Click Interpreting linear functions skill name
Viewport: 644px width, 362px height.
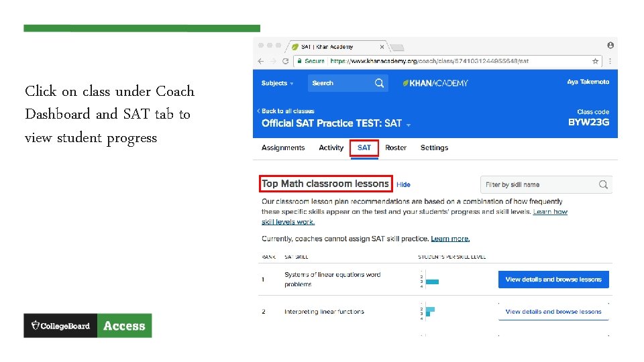324,312
